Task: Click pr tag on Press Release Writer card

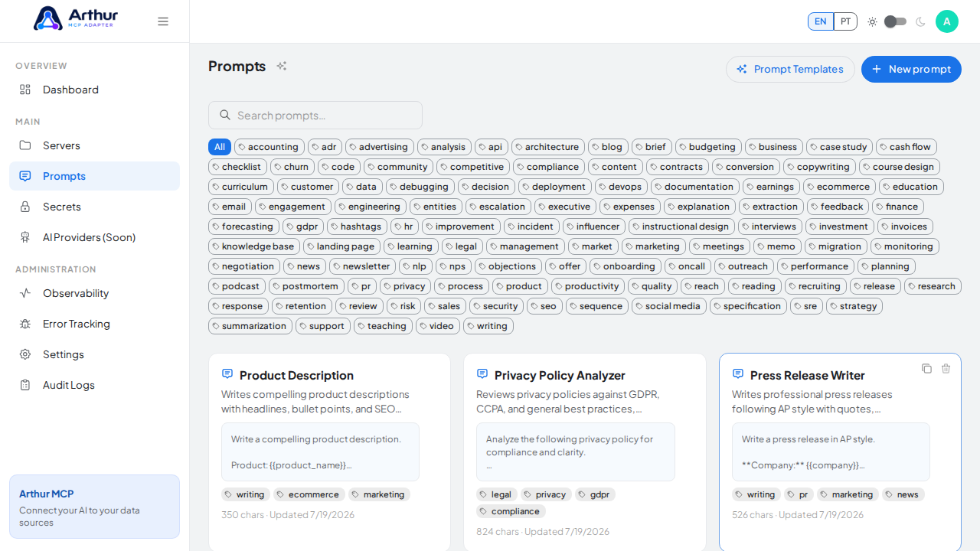Action: [x=799, y=494]
